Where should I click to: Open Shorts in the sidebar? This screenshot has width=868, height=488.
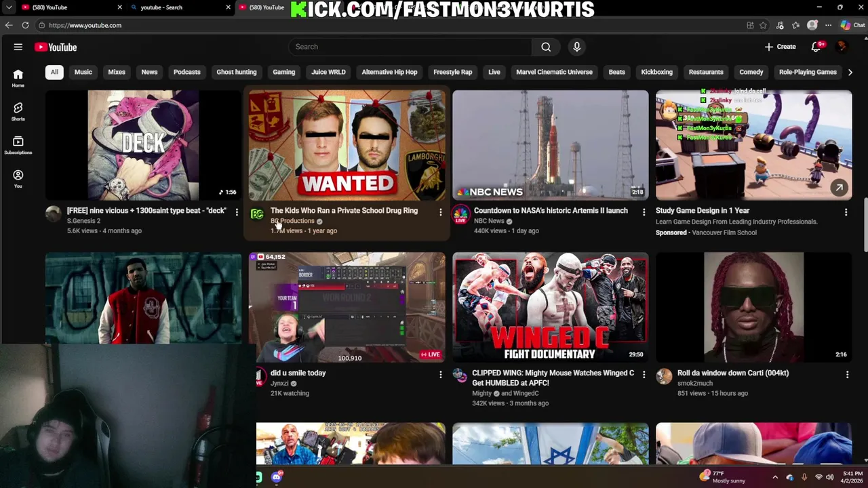[x=18, y=112]
